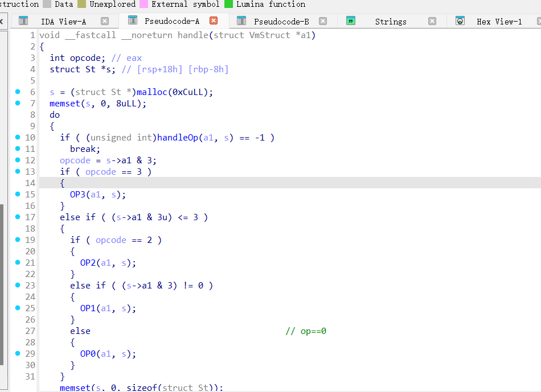This screenshot has width=541, height=392.
Task: Close the Strings tab
Action: click(x=432, y=21)
